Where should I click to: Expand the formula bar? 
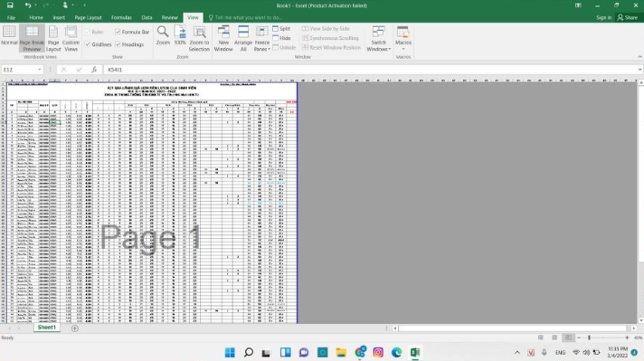(x=639, y=70)
